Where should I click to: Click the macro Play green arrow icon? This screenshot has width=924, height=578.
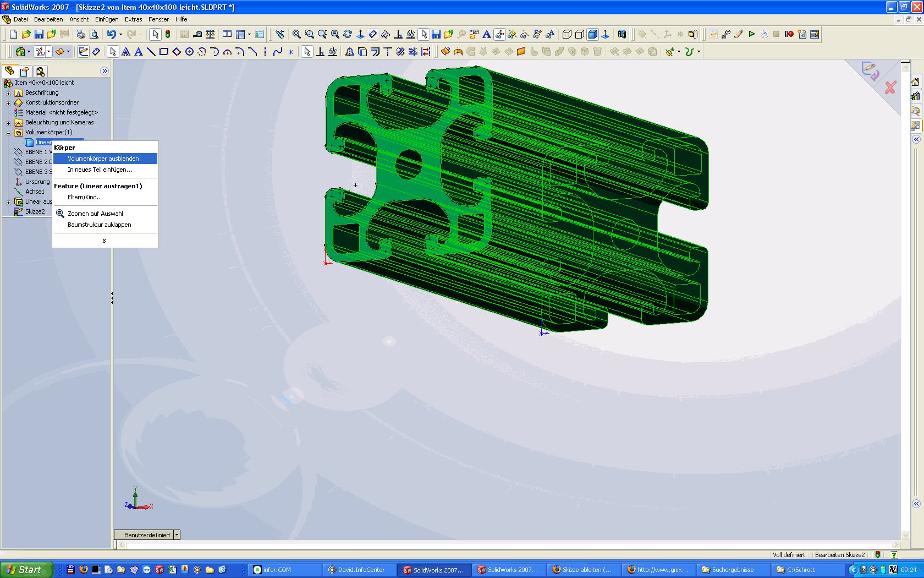[751, 34]
